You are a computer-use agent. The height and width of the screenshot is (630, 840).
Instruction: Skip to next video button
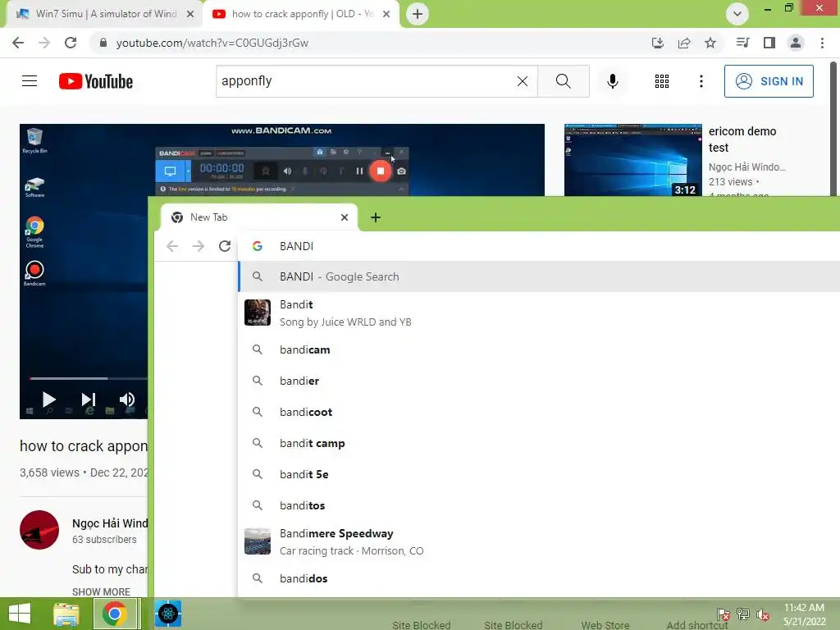(89, 399)
